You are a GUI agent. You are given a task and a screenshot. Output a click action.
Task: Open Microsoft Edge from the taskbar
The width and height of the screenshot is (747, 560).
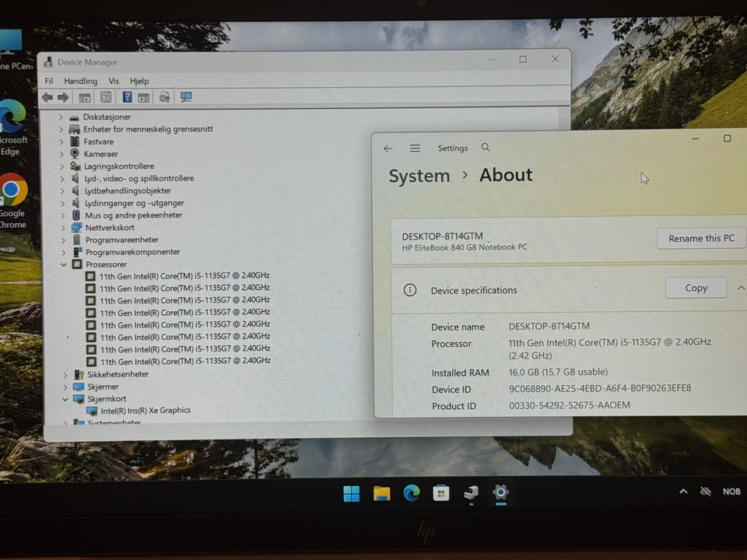coord(412,493)
